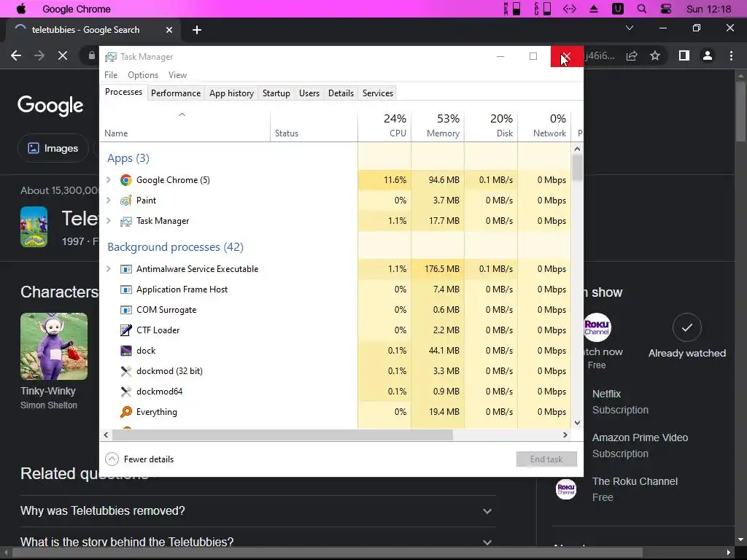Sort processes by the CPU column
The height and width of the screenshot is (560, 747).
[x=384, y=125]
